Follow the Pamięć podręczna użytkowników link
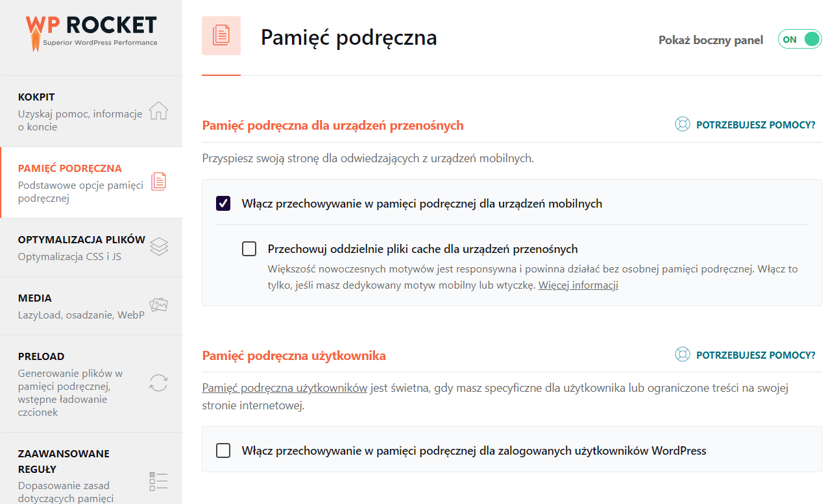 click(285, 388)
